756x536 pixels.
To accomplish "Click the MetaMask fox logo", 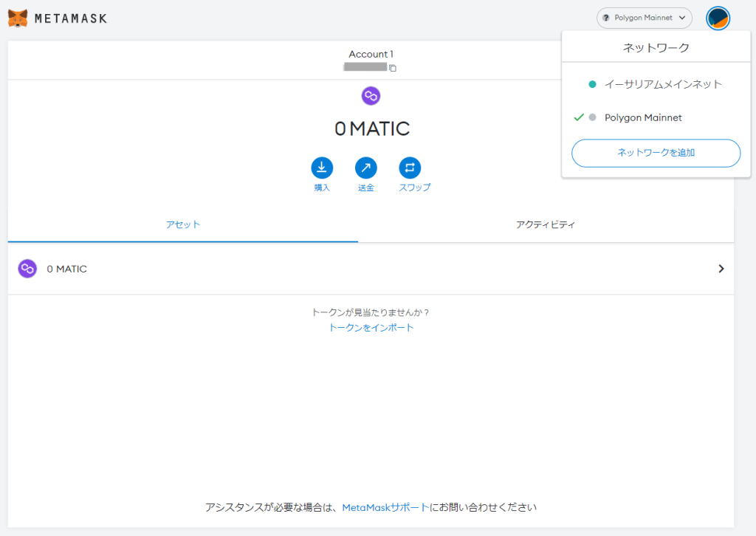I will coord(18,18).
